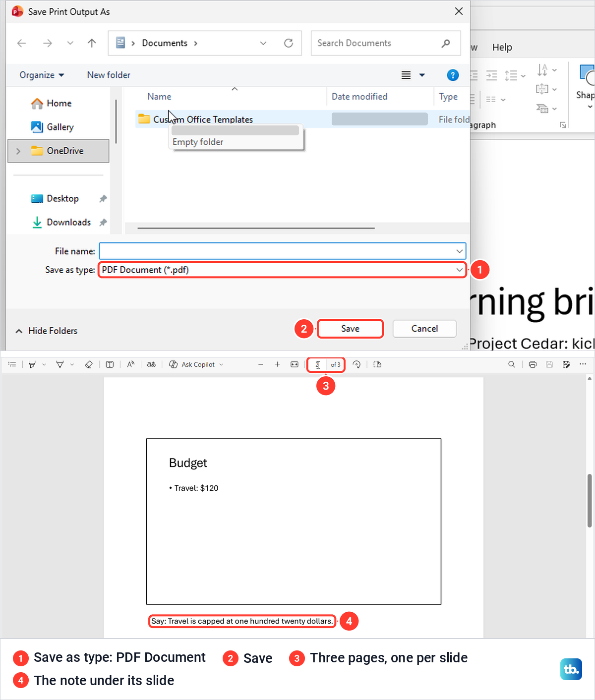Switch the page view layout icon
Screen dimensions: 595x700
(377, 364)
